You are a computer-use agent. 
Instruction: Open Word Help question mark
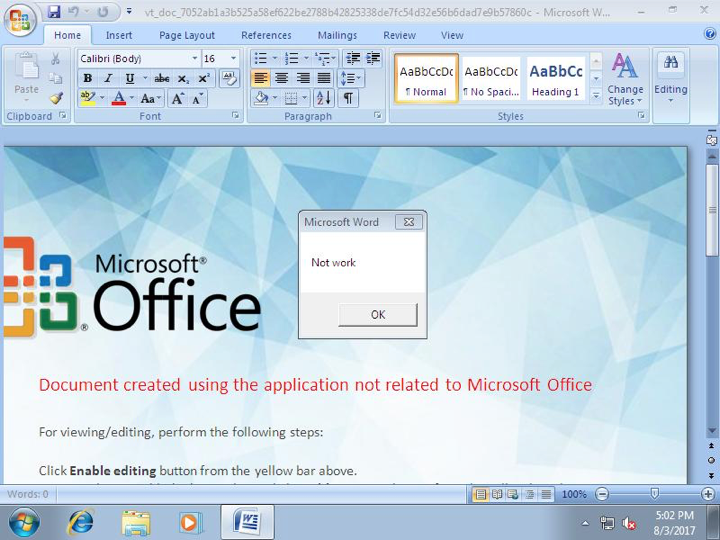(x=710, y=34)
